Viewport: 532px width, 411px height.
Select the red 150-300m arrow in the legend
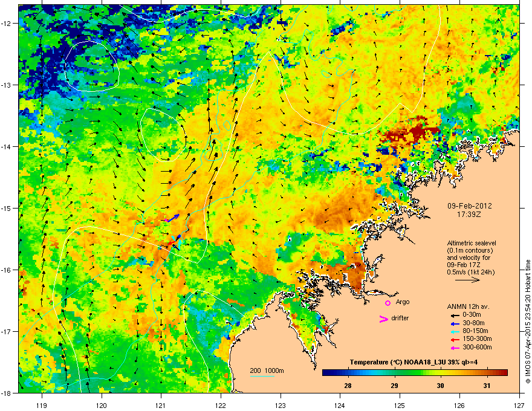pyautogui.click(x=455, y=339)
